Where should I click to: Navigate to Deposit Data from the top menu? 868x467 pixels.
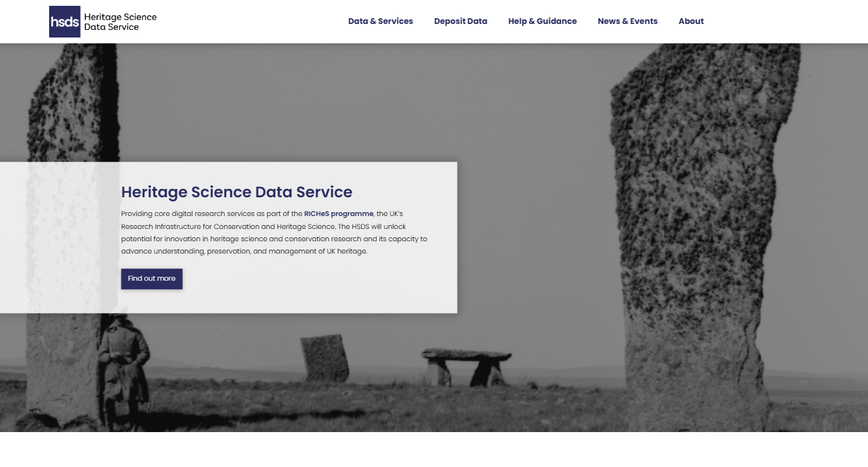click(x=460, y=21)
